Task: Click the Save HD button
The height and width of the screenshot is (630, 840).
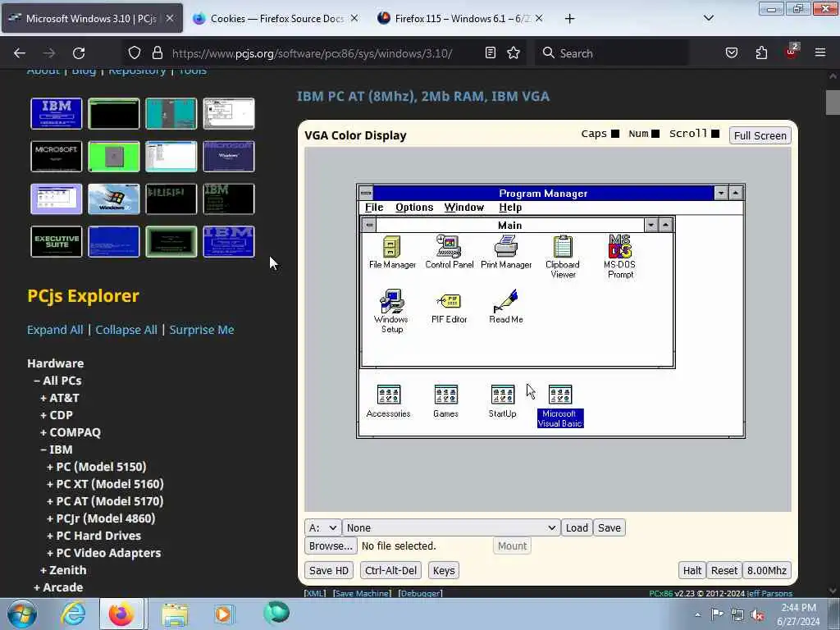Action: (x=329, y=571)
